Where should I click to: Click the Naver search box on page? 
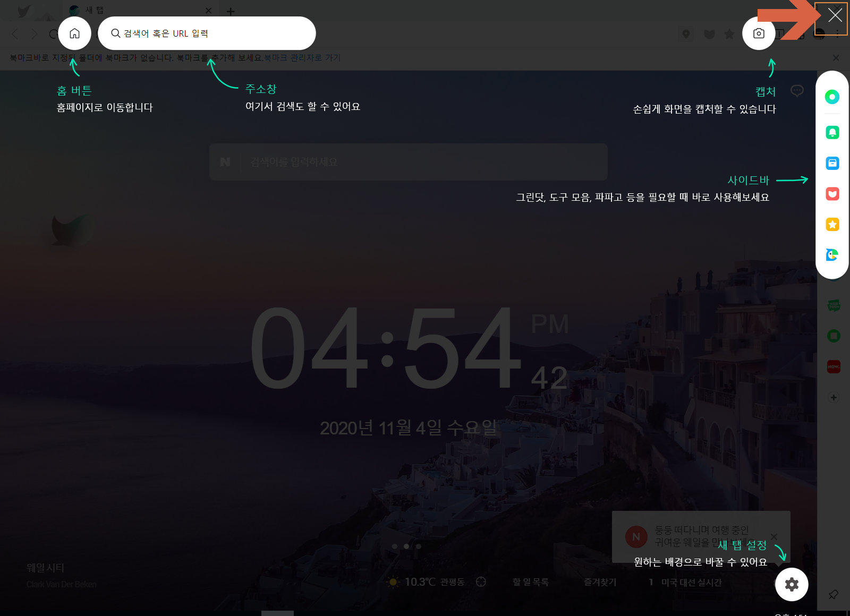[408, 162]
